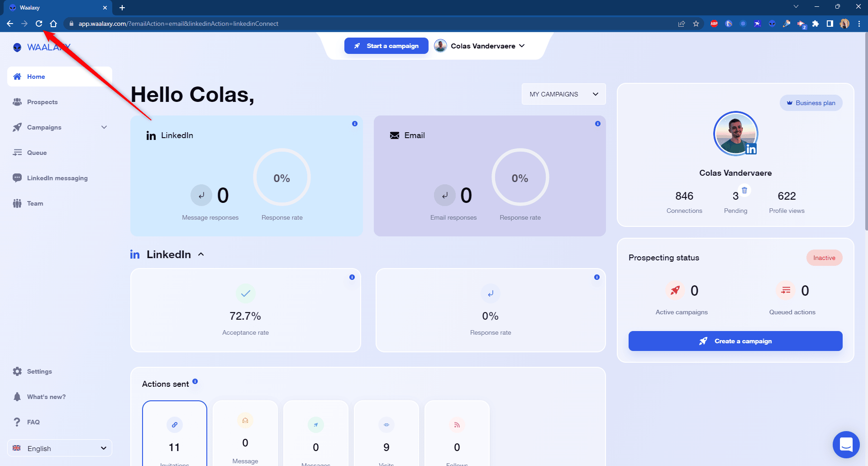Click the 622 Profile views count
The image size is (868, 466).
pos(787,196)
